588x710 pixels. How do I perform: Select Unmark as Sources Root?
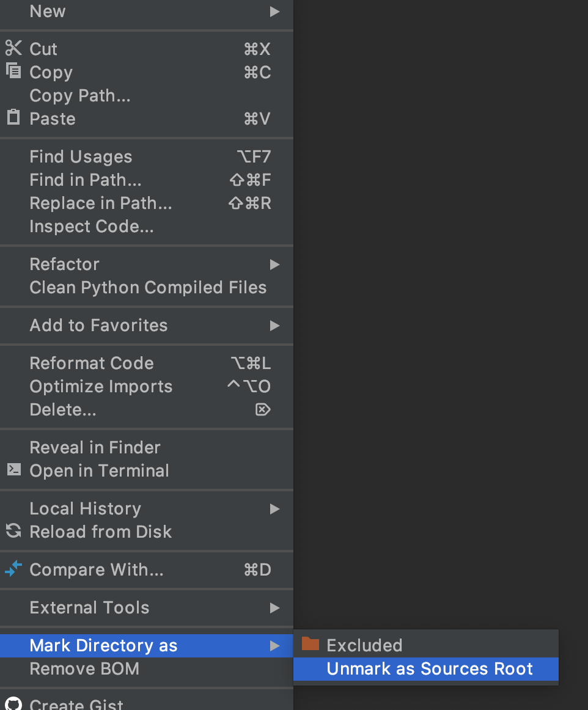(430, 669)
